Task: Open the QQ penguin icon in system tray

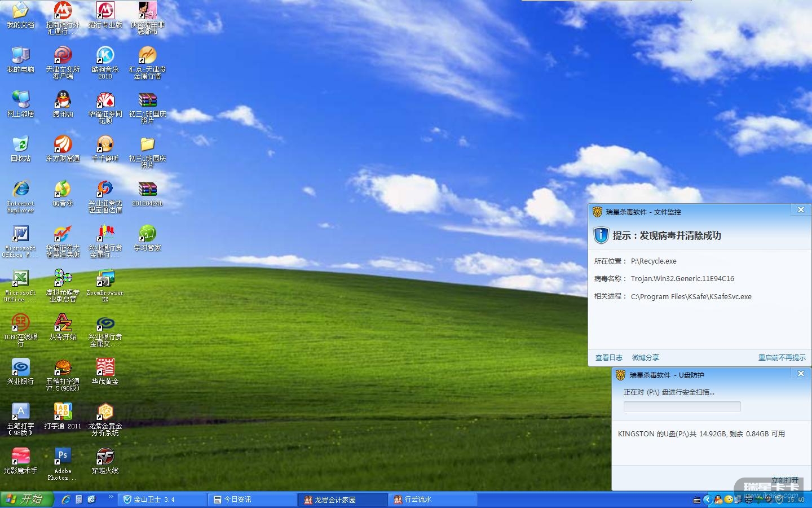Action: pos(718,500)
